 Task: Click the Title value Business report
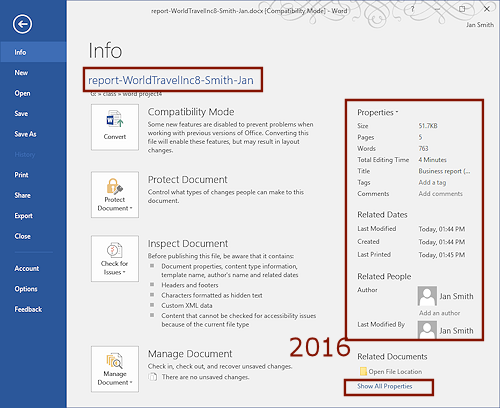[444, 171]
